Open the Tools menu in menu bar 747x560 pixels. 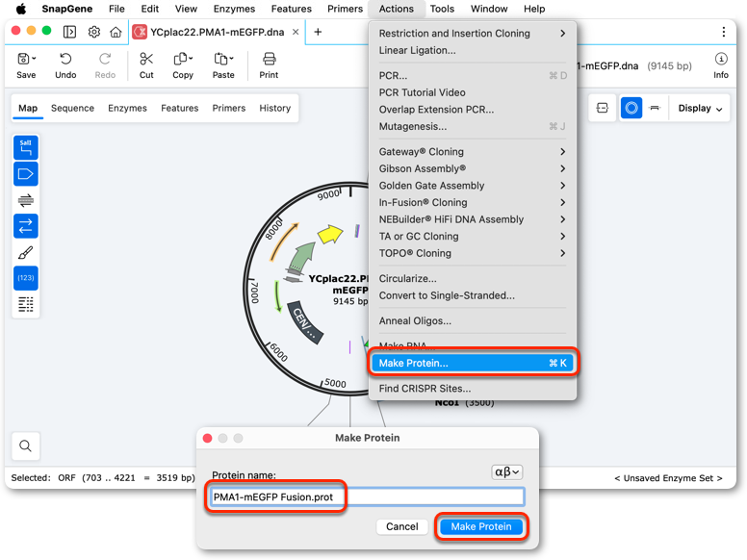(x=442, y=9)
